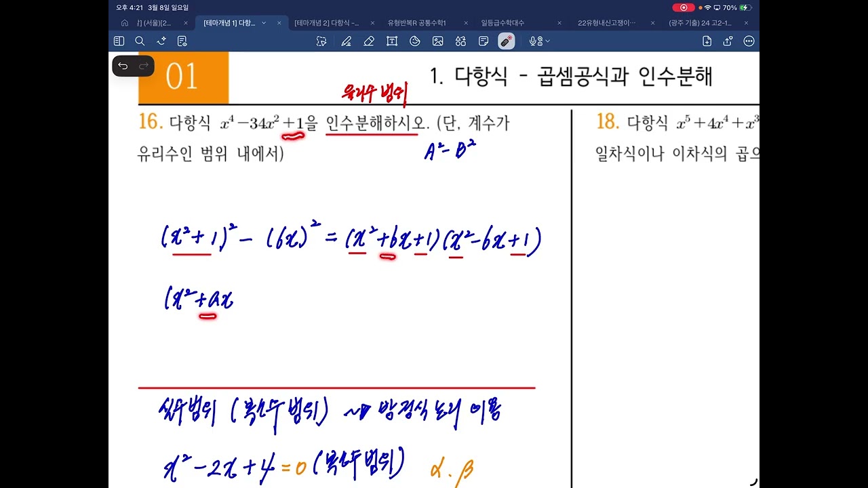The height and width of the screenshot is (488, 868).
Task: Select the text box tool
Action: 392,41
